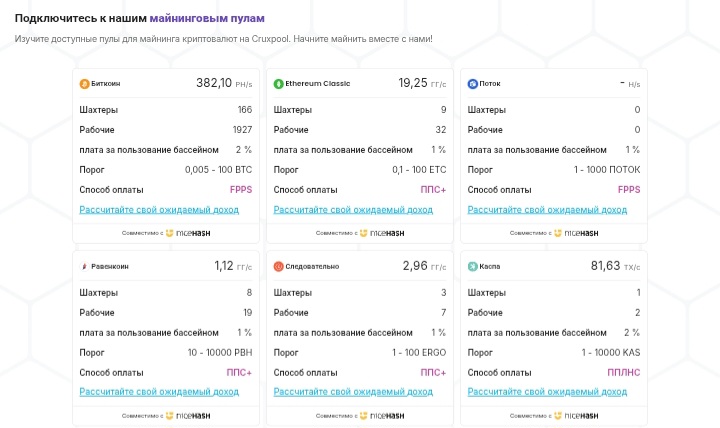The width and height of the screenshot is (720, 428).
Task: Click the 382,10 PH/s hashrate value
Action: click(224, 83)
